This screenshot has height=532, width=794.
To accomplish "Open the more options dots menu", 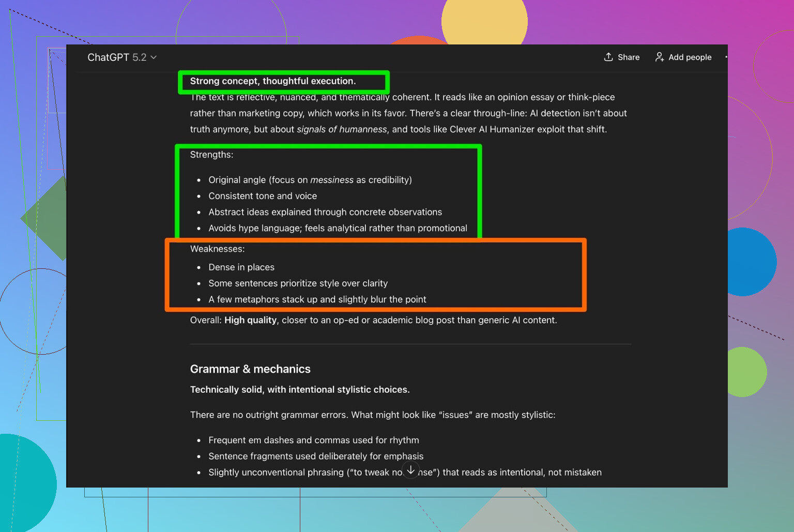I will (x=726, y=57).
